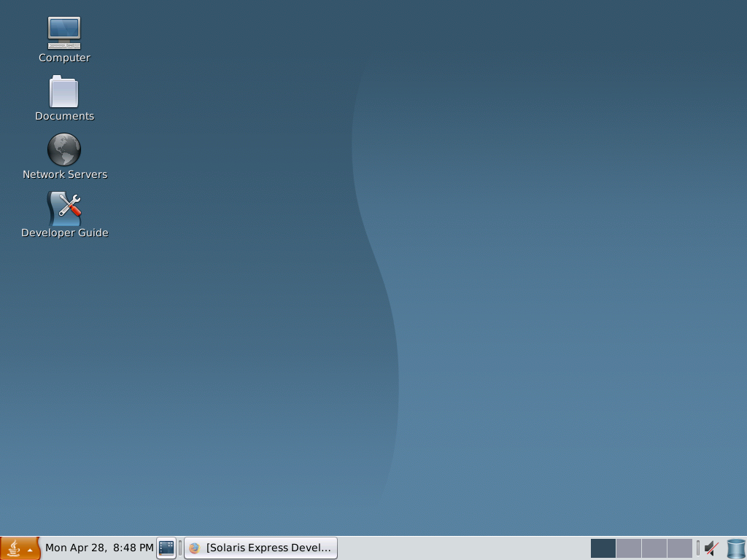
Task: Open the Java launch menu button
Action: (x=20, y=548)
